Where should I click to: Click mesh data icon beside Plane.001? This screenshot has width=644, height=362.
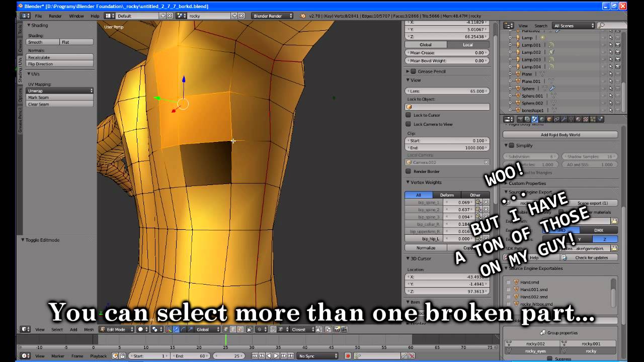click(x=551, y=81)
